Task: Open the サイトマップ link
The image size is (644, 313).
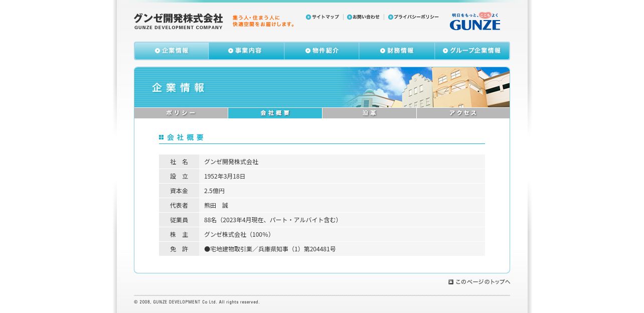Action: tap(323, 17)
